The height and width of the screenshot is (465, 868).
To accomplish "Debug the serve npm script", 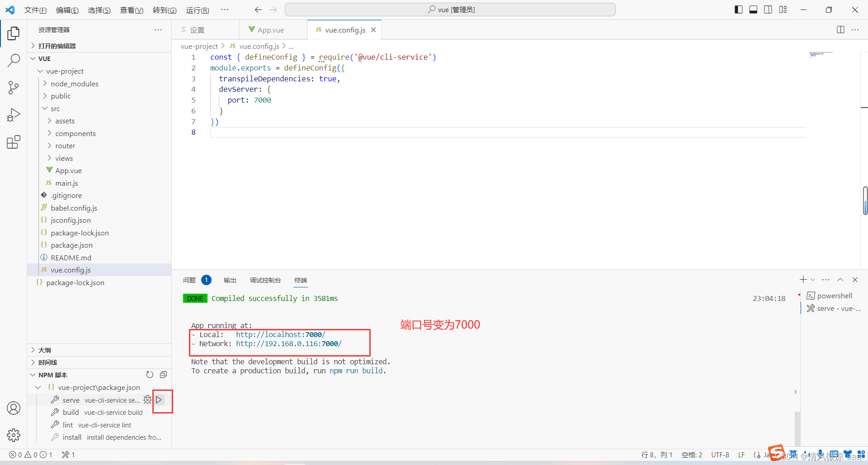I will (147, 400).
